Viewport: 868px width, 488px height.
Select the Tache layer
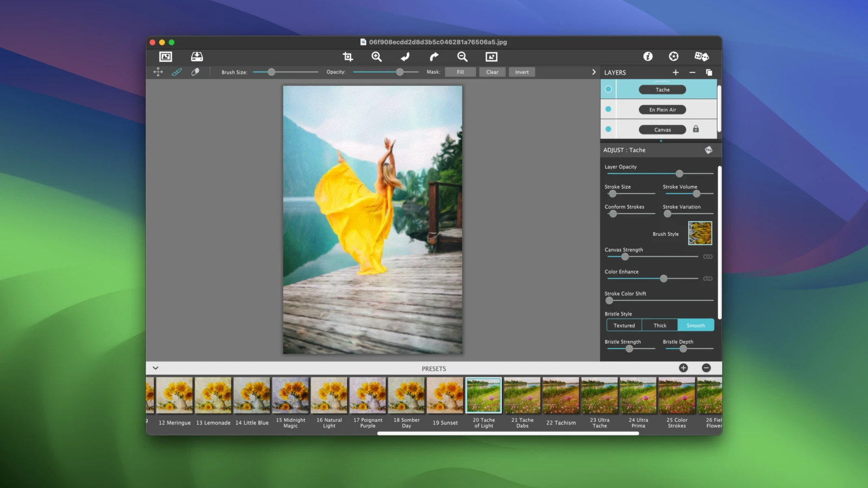[662, 89]
